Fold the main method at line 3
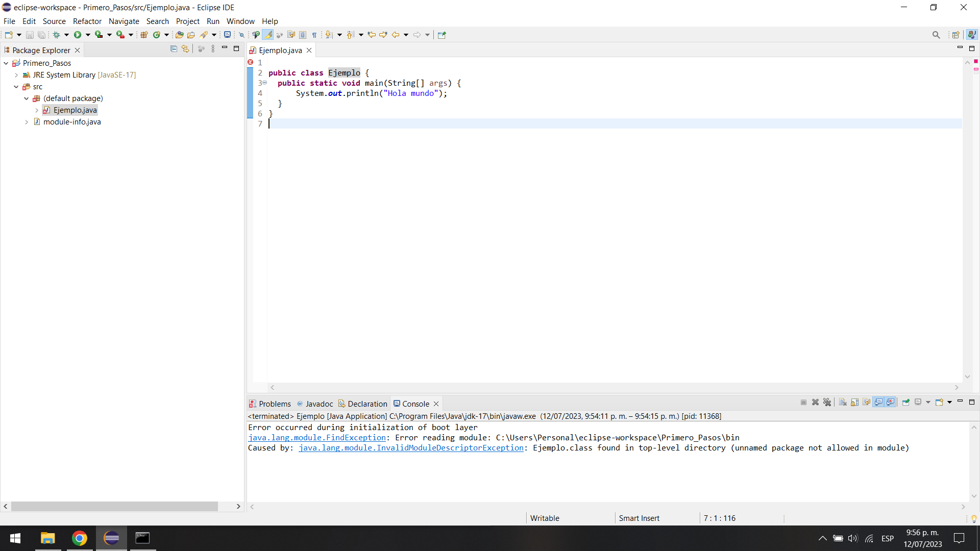Image resolution: width=980 pixels, height=551 pixels. tap(265, 83)
